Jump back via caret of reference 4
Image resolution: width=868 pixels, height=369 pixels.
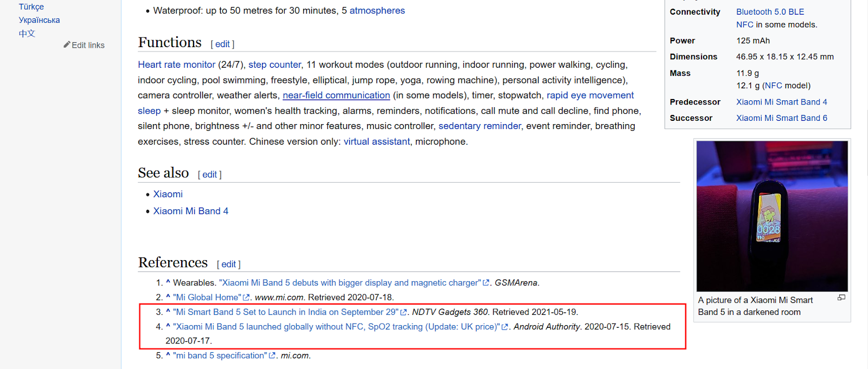pos(168,326)
